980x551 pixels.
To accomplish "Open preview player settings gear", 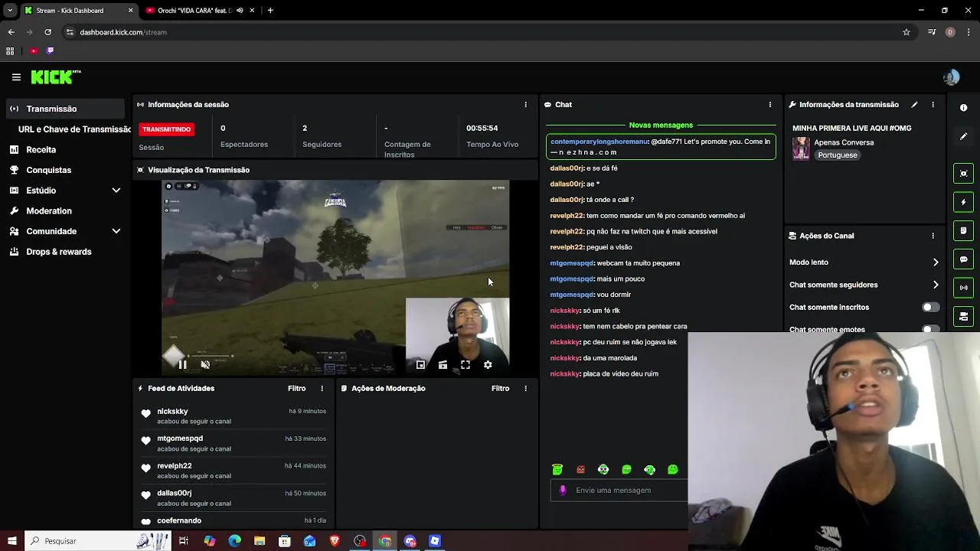I will pos(488,365).
